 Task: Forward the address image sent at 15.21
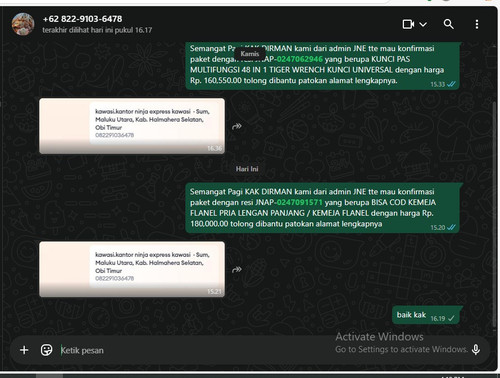click(237, 269)
